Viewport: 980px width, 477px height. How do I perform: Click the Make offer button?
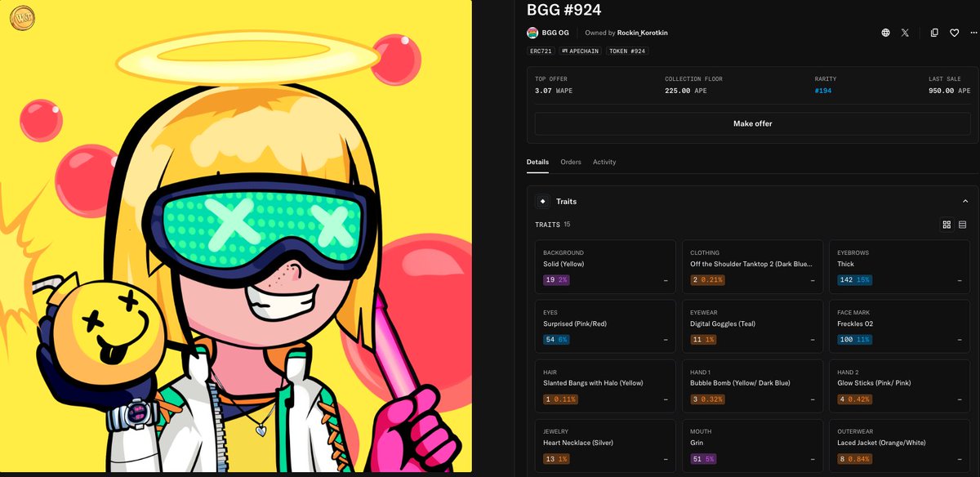point(752,123)
